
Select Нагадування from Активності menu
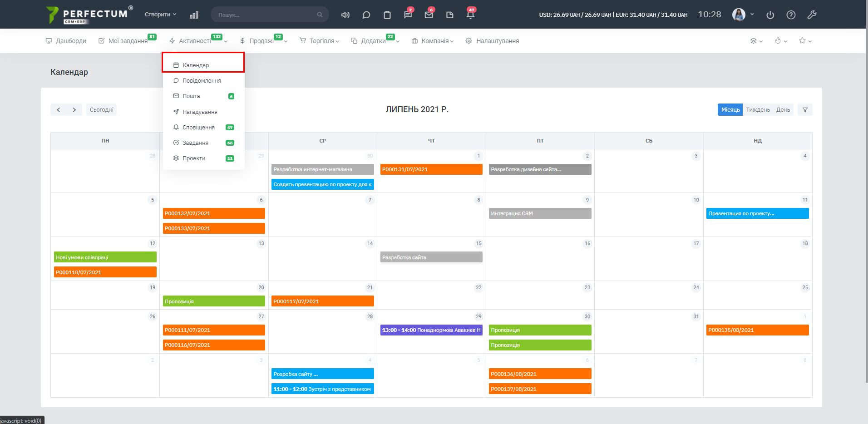click(x=200, y=112)
